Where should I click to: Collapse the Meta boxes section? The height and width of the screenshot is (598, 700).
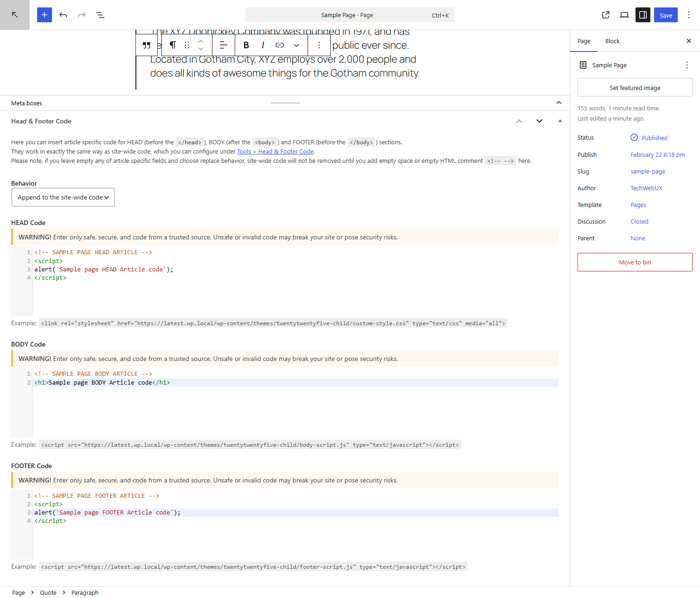(559, 103)
